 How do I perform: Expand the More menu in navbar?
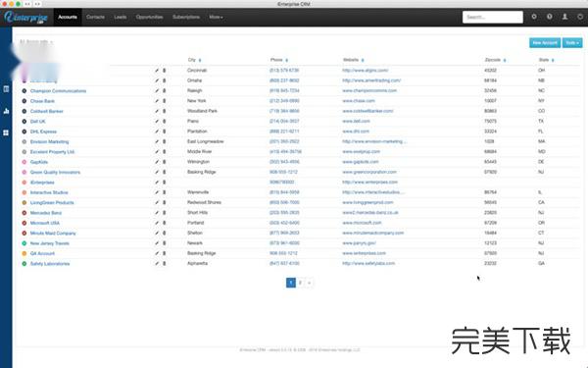216,17
